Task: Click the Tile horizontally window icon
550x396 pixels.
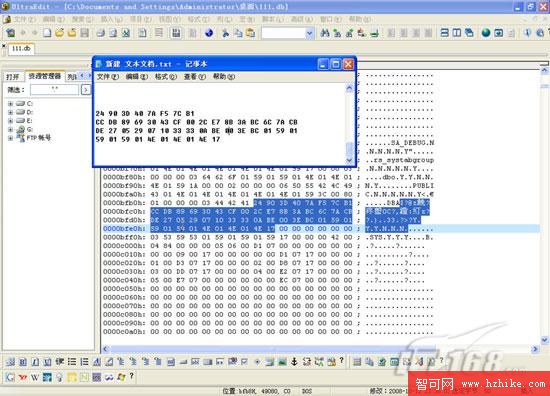Action: [444, 33]
